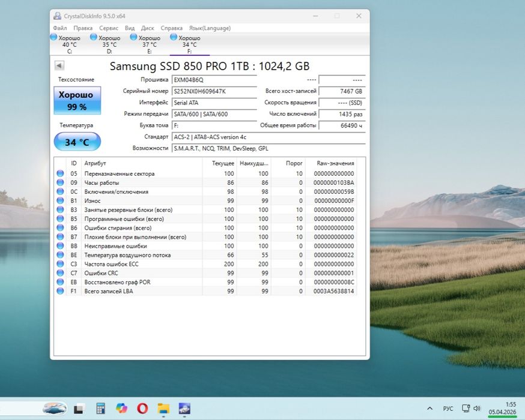Click the Стандарт field ACS-2 | ATA8-ACS
This screenshot has width=525, height=420.
[x=269, y=137]
